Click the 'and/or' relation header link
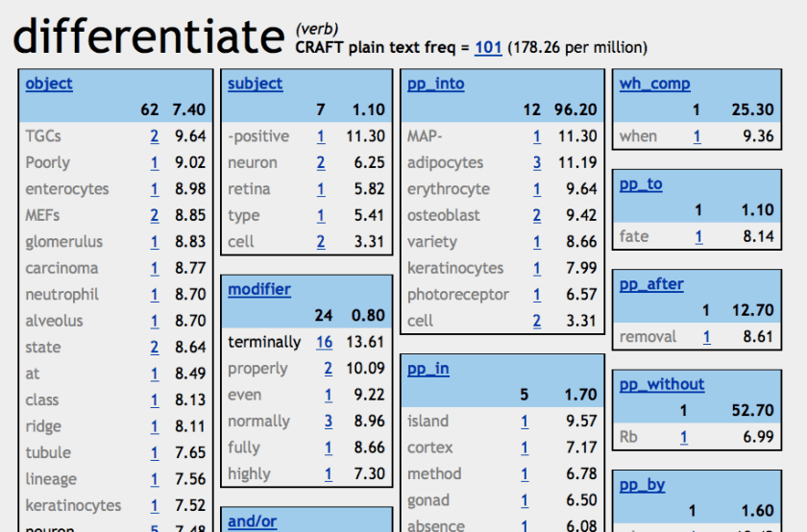 252,521
